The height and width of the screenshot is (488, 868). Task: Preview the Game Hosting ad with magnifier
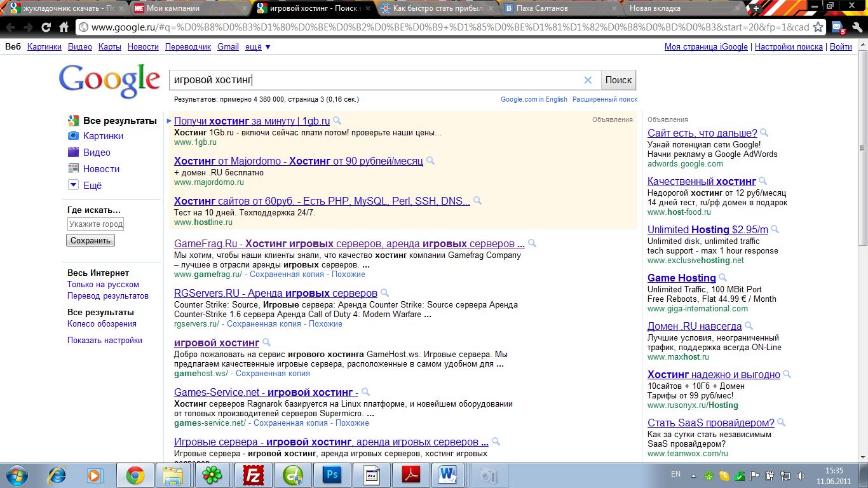click(x=723, y=278)
